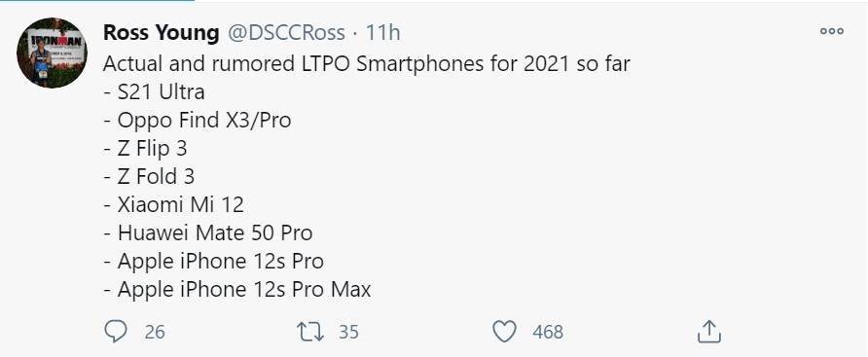Viewport: 868px width, 357px height.
Task: Click the 'Oppo Find X3/Pro' list line
Action: [198, 120]
